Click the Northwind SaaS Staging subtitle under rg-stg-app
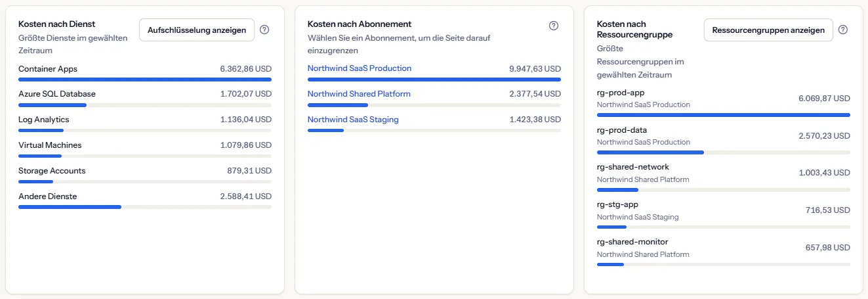 [638, 217]
